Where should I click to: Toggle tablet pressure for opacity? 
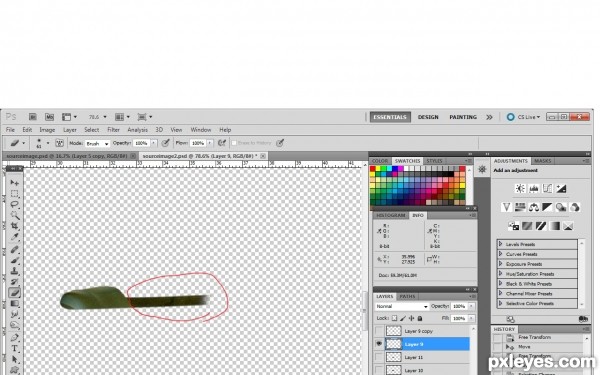[x=165, y=143]
